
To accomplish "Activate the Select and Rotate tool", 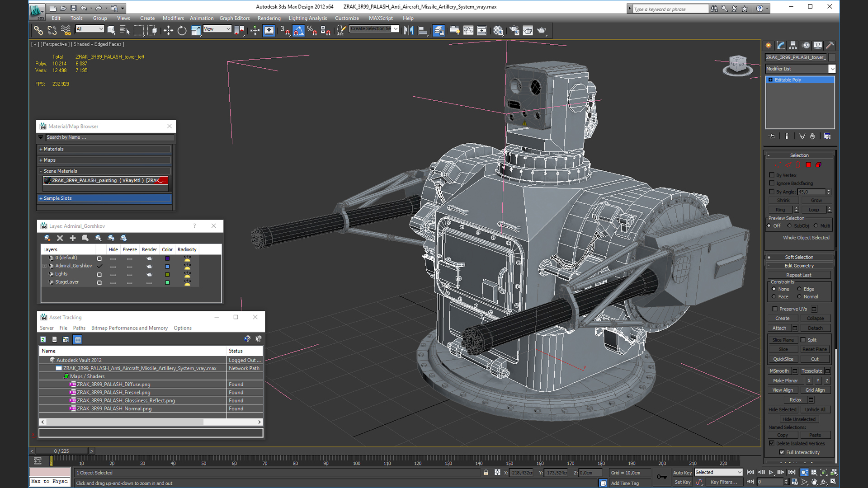I will [182, 30].
